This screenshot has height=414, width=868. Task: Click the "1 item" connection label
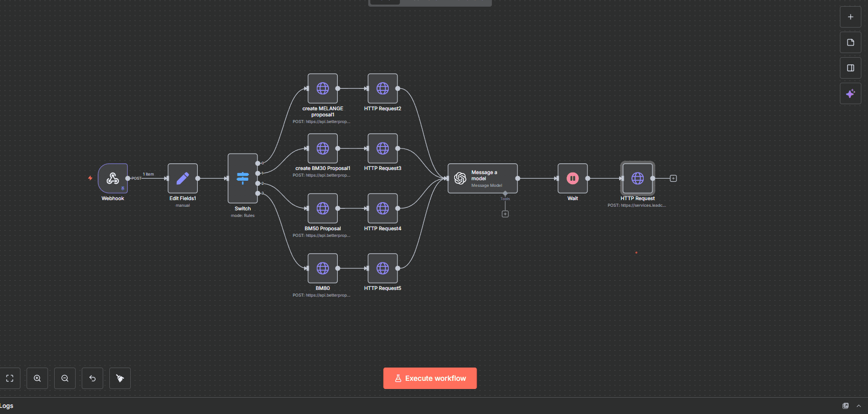148,174
